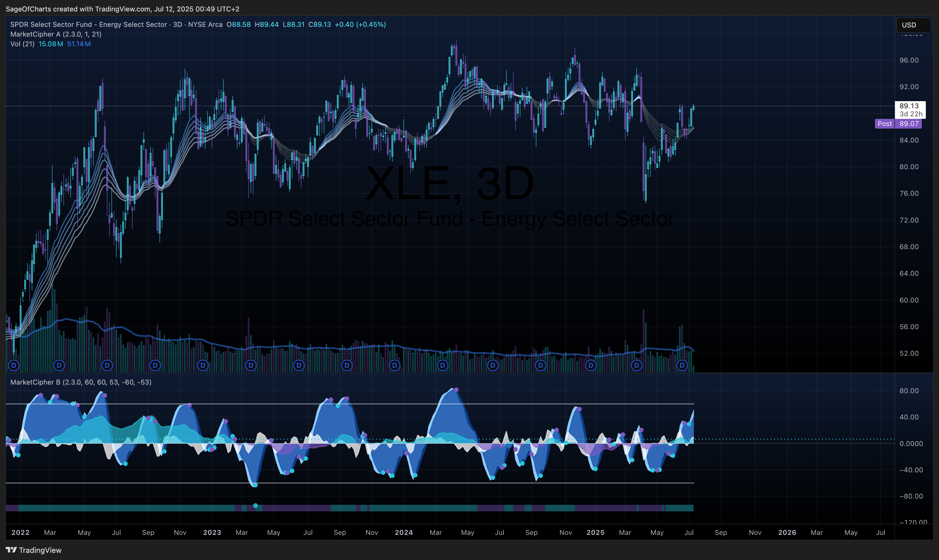Click the Post market 89.07 price tag
The height and width of the screenshot is (560, 939).
coord(898,124)
